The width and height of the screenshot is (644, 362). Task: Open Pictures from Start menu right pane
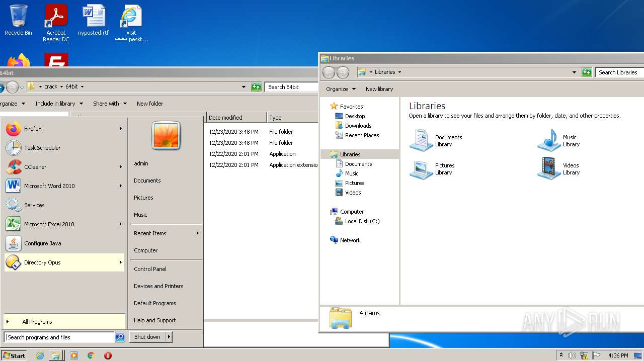coord(143,198)
